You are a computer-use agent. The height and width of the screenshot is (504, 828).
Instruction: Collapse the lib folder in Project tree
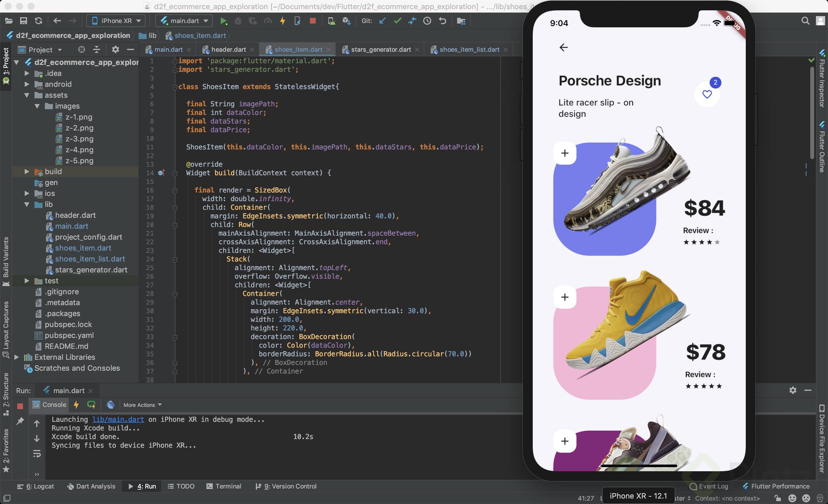pos(26,205)
